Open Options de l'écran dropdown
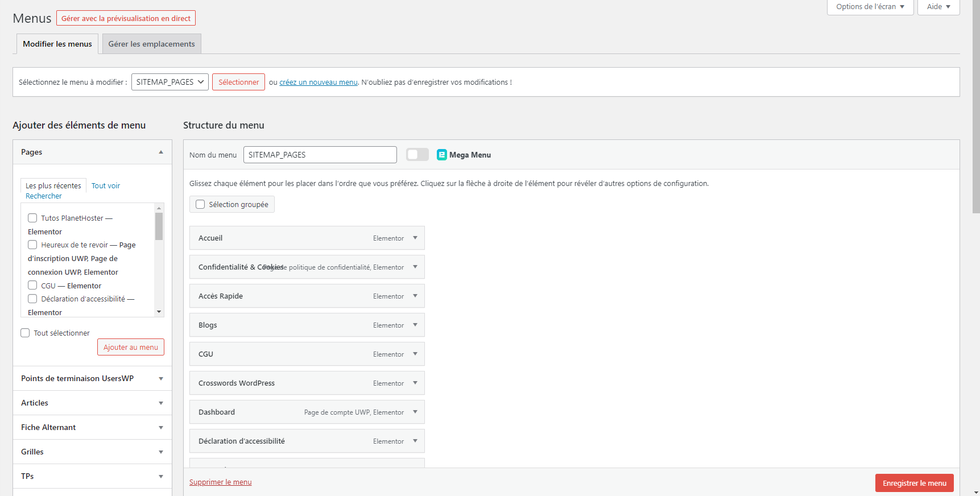This screenshot has height=496, width=980. click(870, 7)
